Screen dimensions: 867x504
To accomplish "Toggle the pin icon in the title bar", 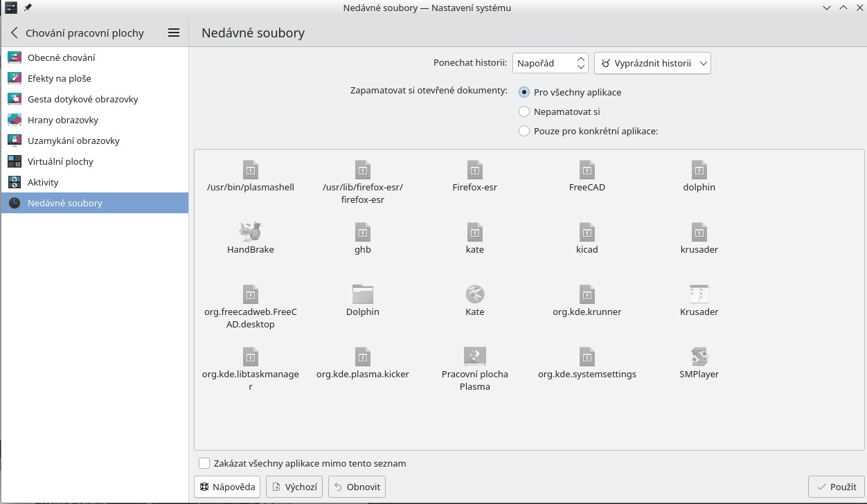I will click(28, 8).
